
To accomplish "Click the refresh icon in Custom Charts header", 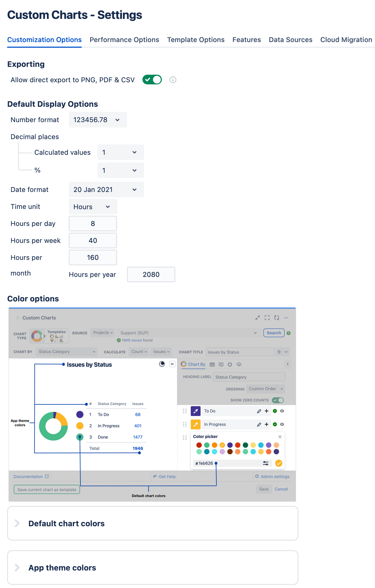I will [x=277, y=318].
